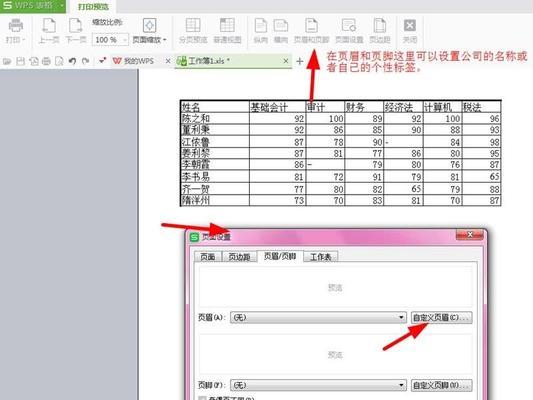
Task: Toggle the checkbox below the footer field
Action: click(x=202, y=398)
